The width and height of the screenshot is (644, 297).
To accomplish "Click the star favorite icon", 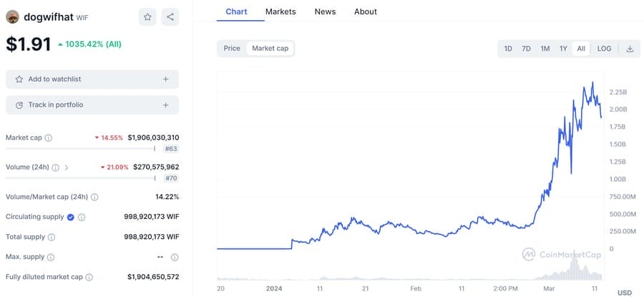I will coord(147,16).
